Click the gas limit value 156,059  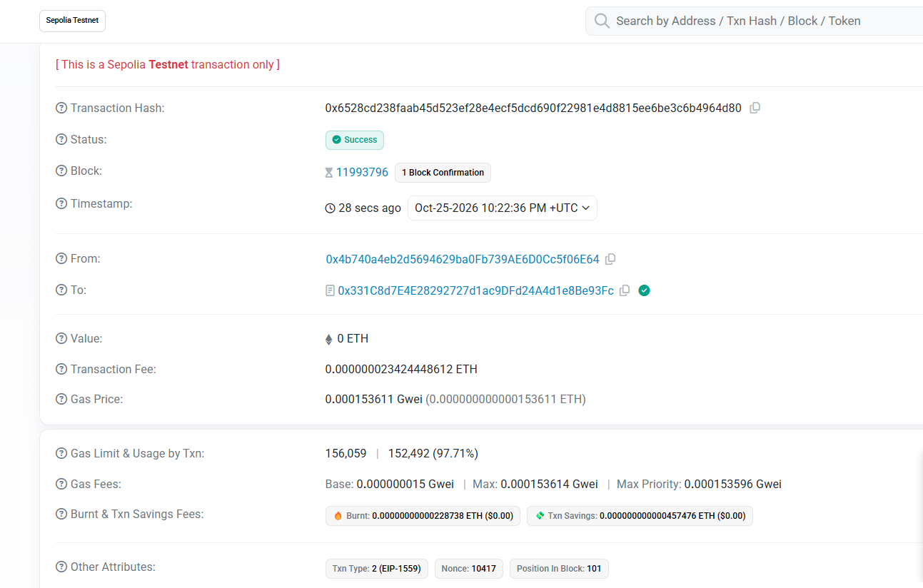tap(346, 454)
